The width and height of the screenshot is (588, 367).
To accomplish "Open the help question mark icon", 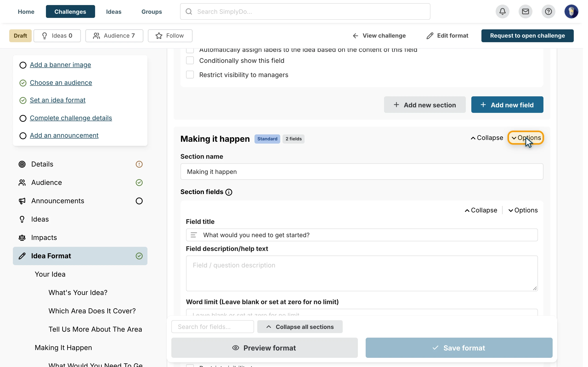I will click(548, 11).
